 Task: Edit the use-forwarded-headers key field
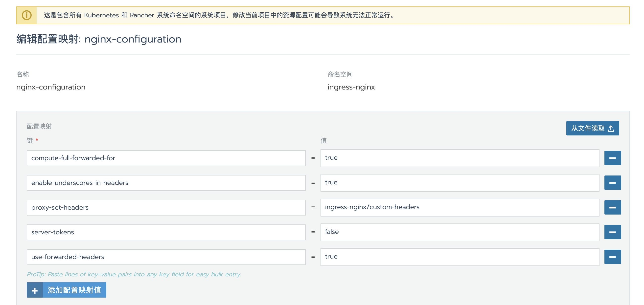[166, 257]
